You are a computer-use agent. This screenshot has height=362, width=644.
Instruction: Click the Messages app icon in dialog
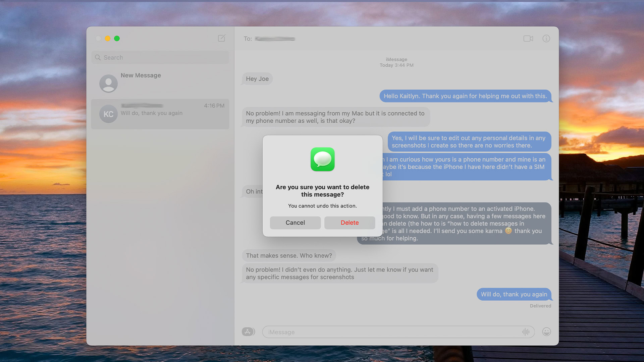coord(322,159)
